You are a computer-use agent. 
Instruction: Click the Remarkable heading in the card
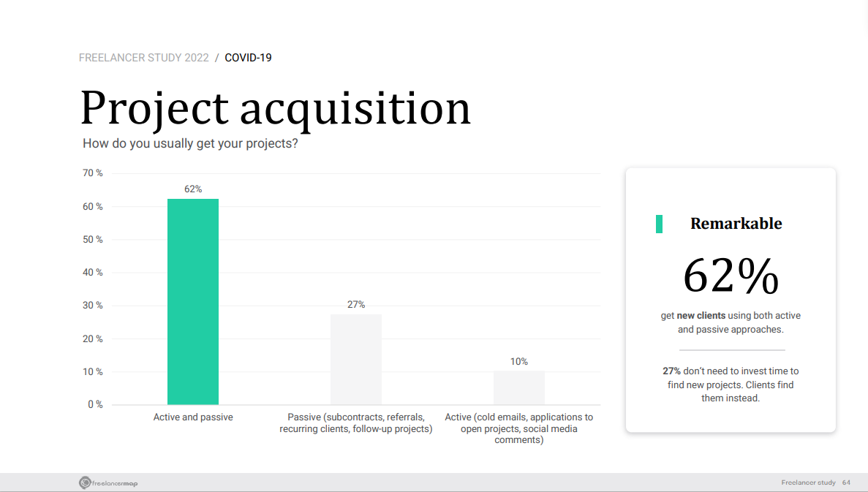736,224
